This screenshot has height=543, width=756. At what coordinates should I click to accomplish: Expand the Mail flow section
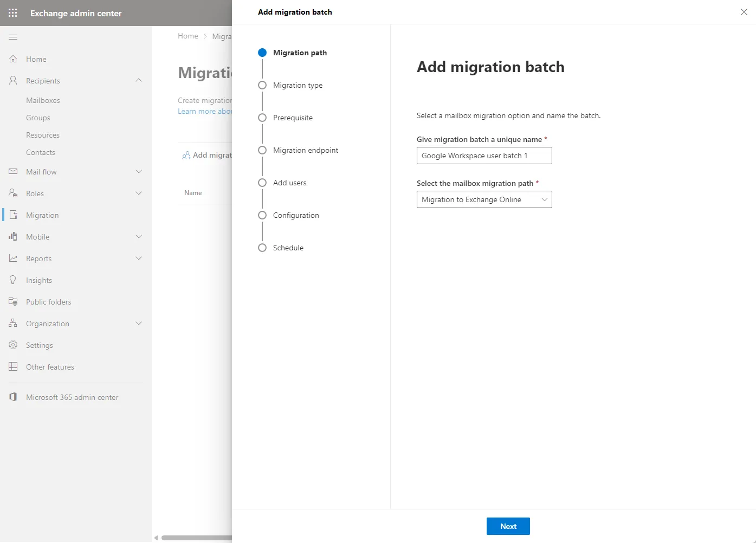(x=139, y=171)
